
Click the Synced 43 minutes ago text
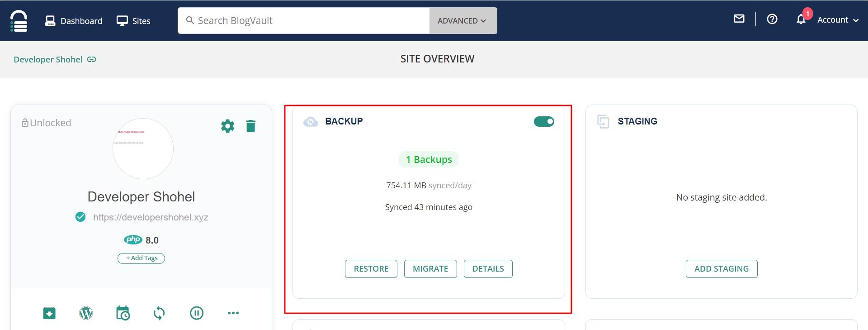tap(429, 207)
